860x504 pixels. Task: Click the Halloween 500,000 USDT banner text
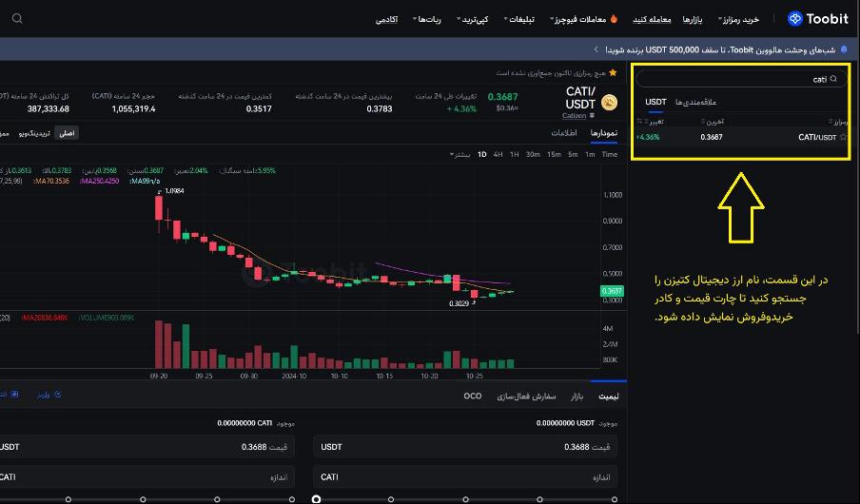pos(720,49)
